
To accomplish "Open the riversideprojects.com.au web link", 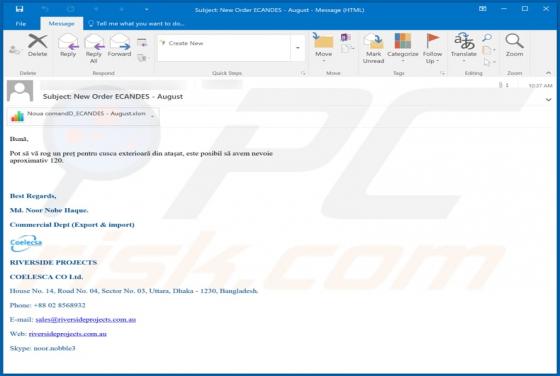I will pos(68,334).
